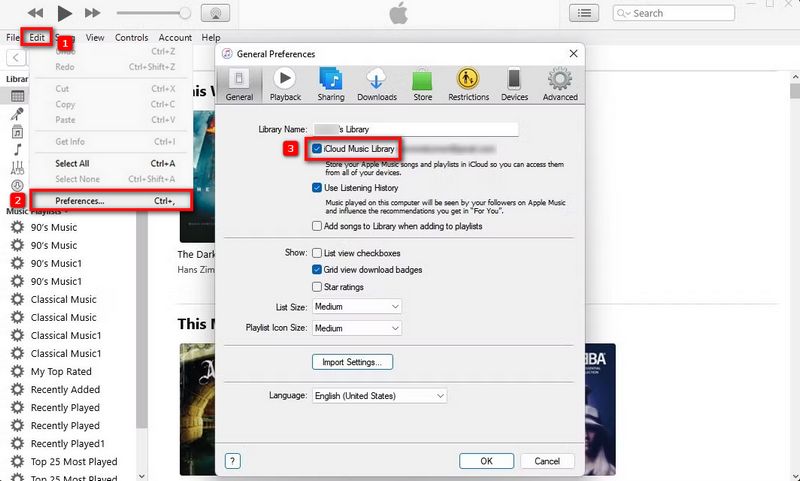Open the Sharing preferences tab icon
The image size is (800, 481).
pos(331,84)
